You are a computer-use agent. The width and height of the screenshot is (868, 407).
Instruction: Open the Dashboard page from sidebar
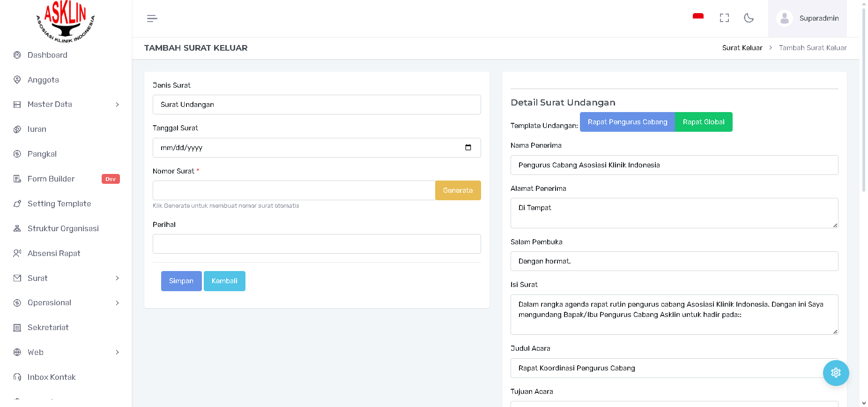coord(47,55)
